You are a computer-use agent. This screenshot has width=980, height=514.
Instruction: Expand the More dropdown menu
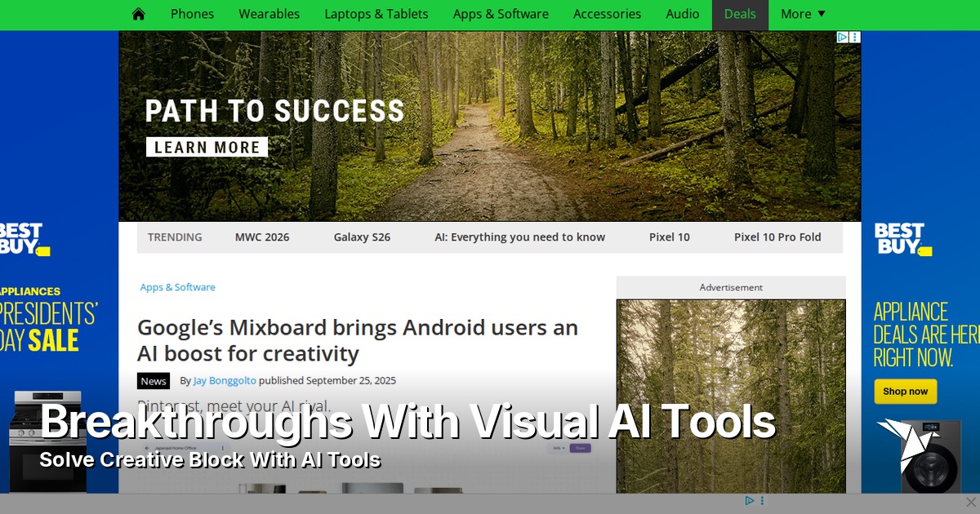tap(803, 14)
